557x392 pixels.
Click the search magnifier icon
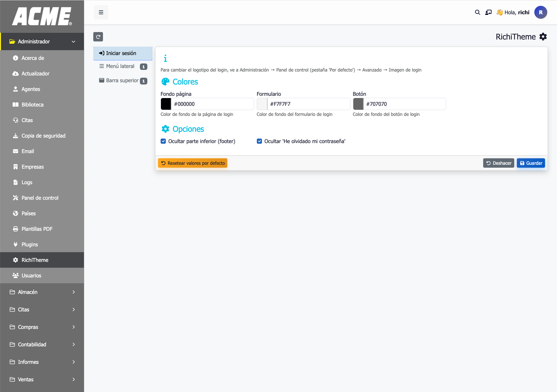pos(477,12)
